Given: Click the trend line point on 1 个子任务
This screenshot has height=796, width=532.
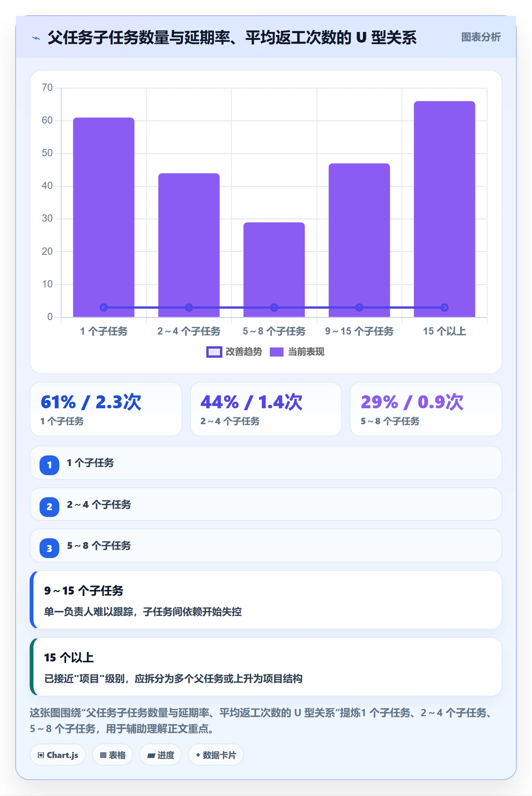Looking at the screenshot, I should 103,308.
